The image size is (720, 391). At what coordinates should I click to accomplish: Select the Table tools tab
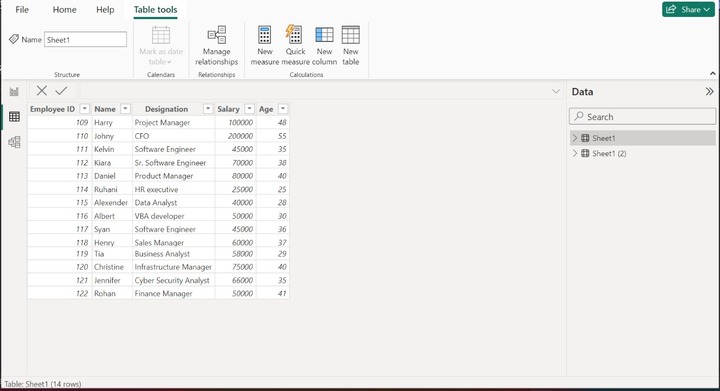pos(155,10)
